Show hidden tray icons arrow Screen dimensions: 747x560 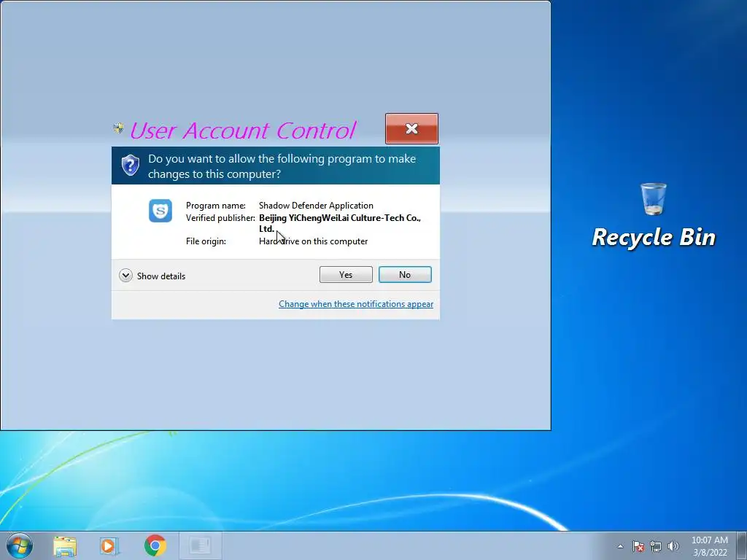tap(620, 546)
